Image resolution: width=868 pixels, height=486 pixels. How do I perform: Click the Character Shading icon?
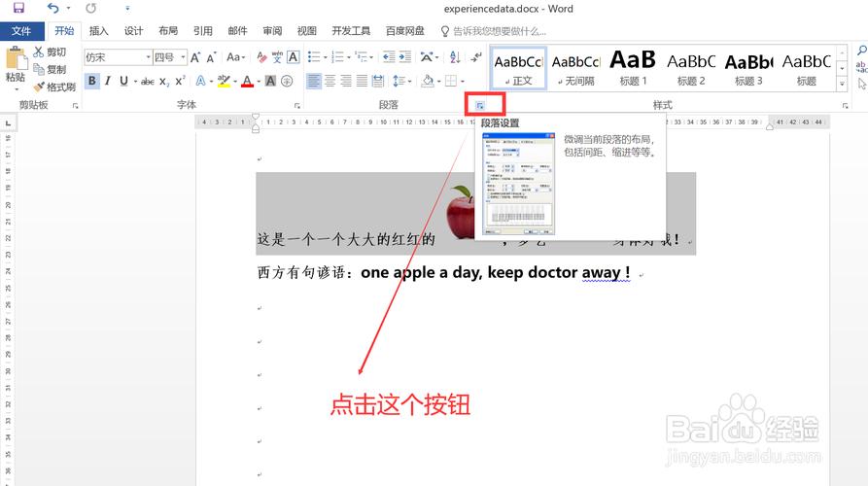270,81
